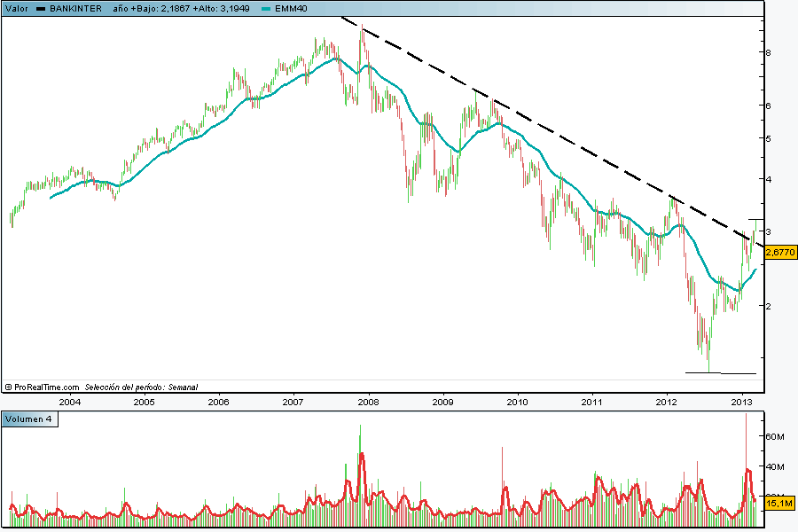The height and width of the screenshot is (532, 798).
Task: Click the 8 price level on right axis
Action: point(768,53)
